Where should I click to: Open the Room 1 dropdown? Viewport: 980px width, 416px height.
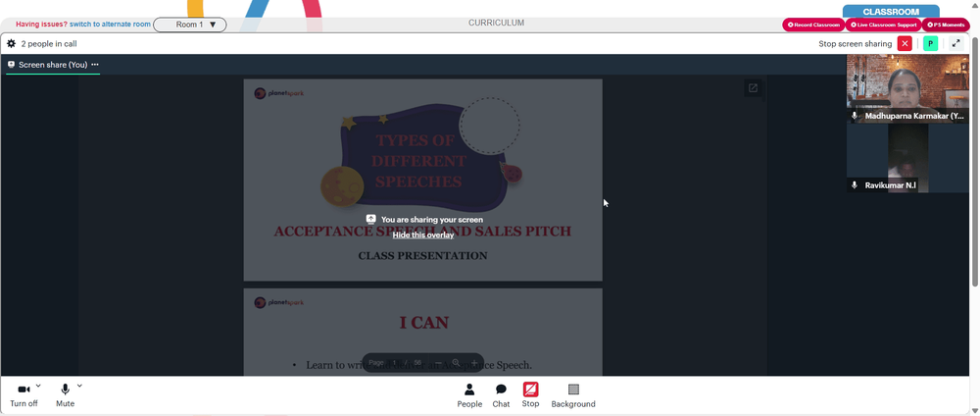coord(190,25)
